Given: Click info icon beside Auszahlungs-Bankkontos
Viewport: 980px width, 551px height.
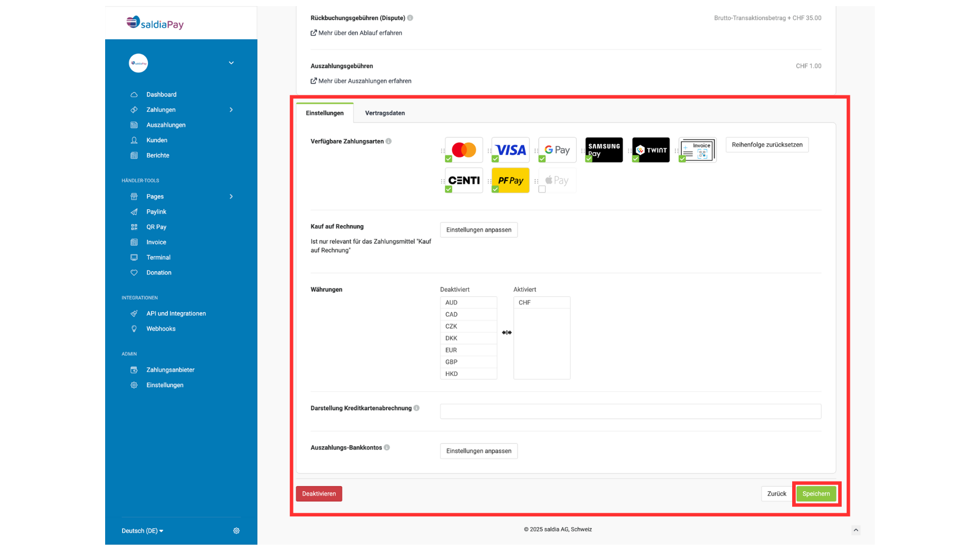Looking at the screenshot, I should [x=387, y=447].
